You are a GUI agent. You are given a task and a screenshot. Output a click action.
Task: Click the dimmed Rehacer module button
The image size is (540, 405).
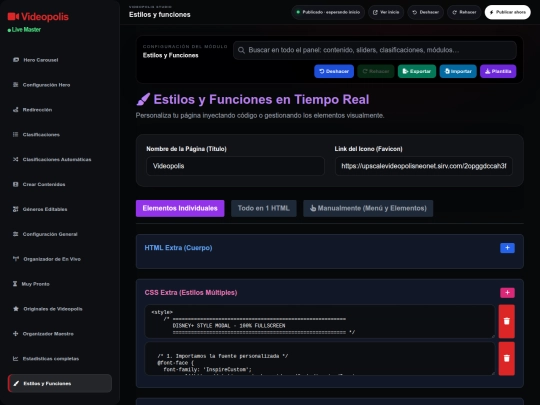coord(376,71)
